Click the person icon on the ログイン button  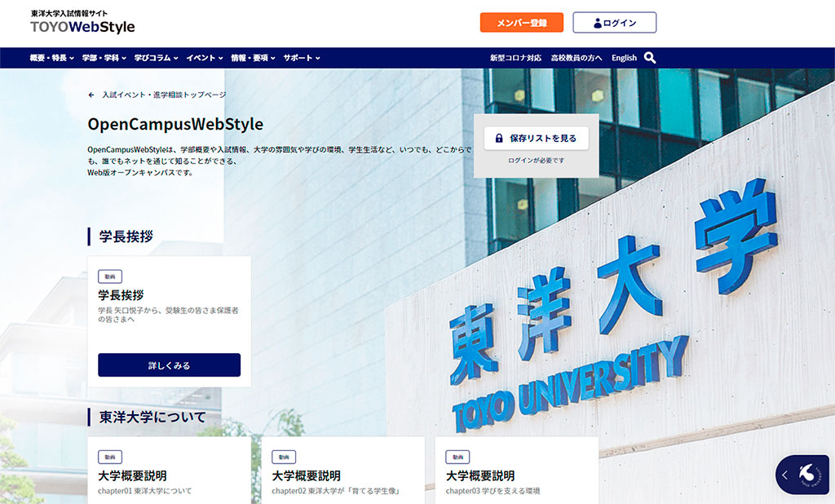point(598,23)
